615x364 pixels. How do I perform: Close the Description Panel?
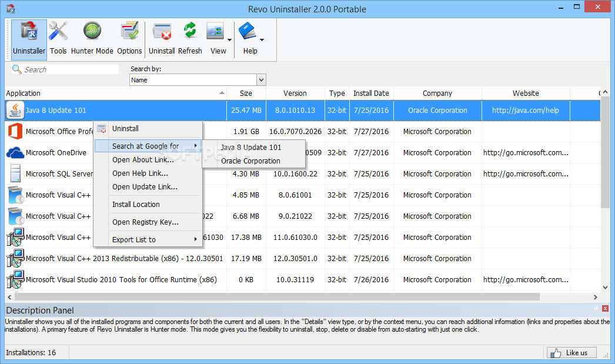pyautogui.click(x=605, y=308)
